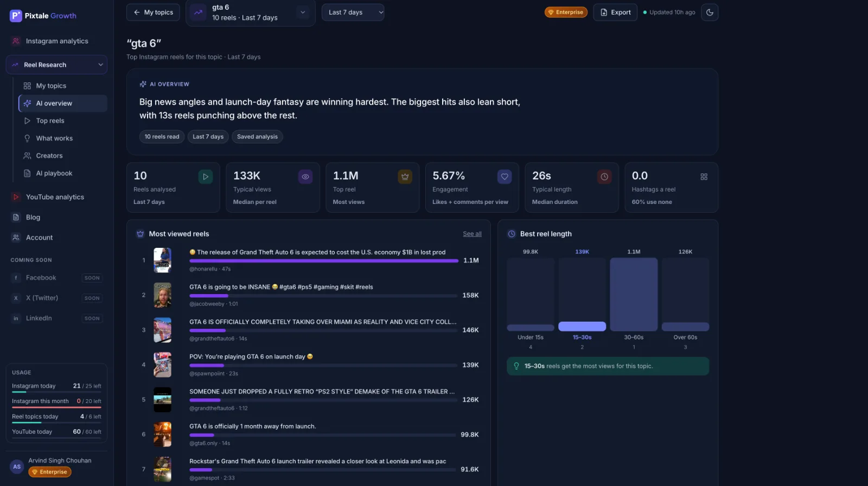Open the @jacobweeby reel thumbnail
Viewport: 868px width, 486px height.
162,295
